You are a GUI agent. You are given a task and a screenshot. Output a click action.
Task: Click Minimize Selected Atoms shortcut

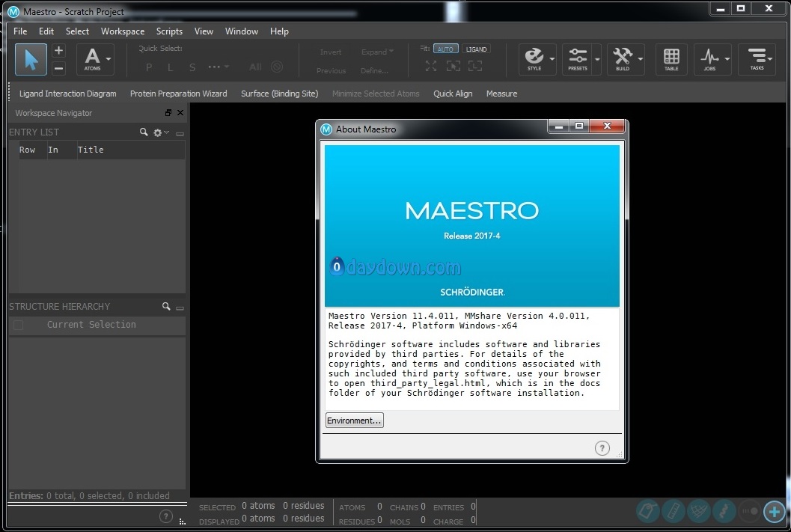(376, 94)
